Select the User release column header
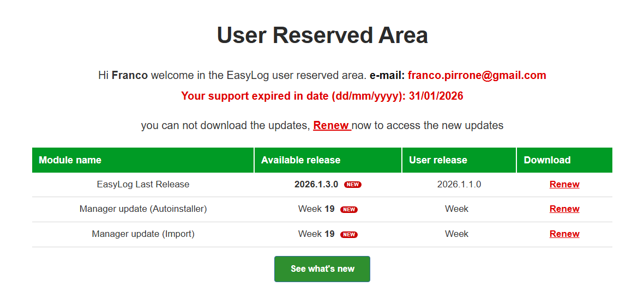Viewport: 644px width, 293px height. coord(459,160)
